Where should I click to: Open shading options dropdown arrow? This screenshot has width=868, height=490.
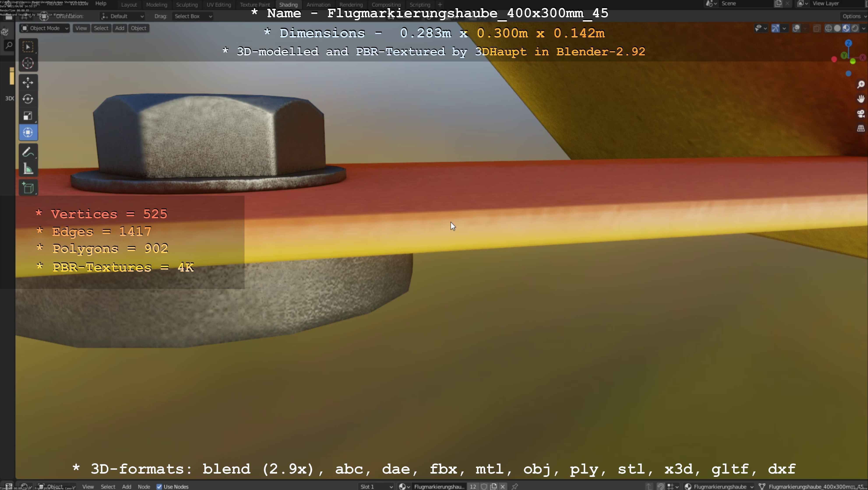click(864, 28)
